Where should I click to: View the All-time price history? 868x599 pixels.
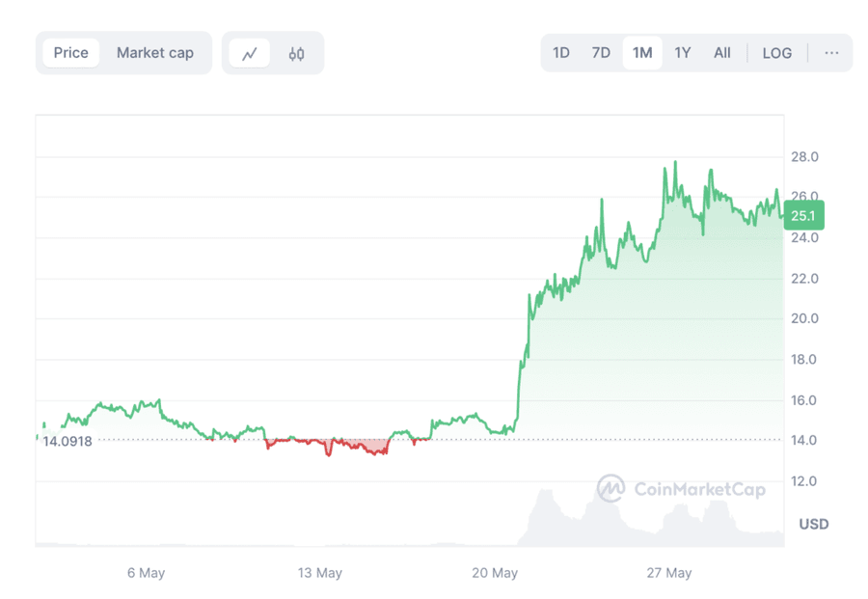721,53
